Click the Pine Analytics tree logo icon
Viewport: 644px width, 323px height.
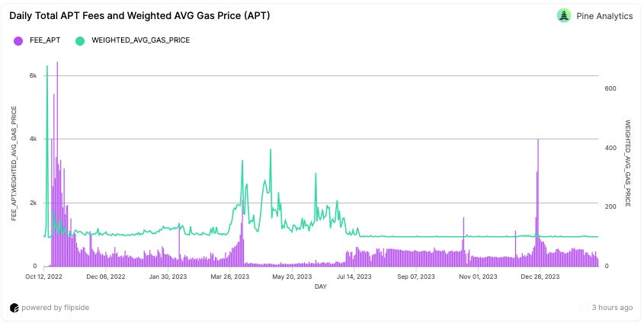[564, 15]
